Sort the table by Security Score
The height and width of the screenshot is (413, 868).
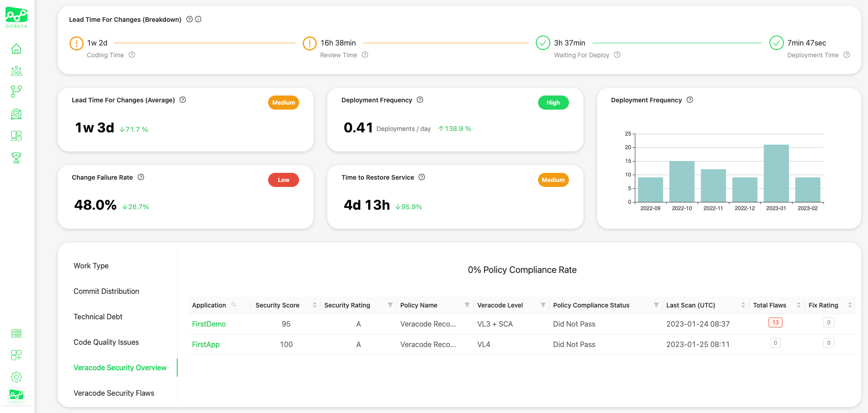(x=314, y=305)
